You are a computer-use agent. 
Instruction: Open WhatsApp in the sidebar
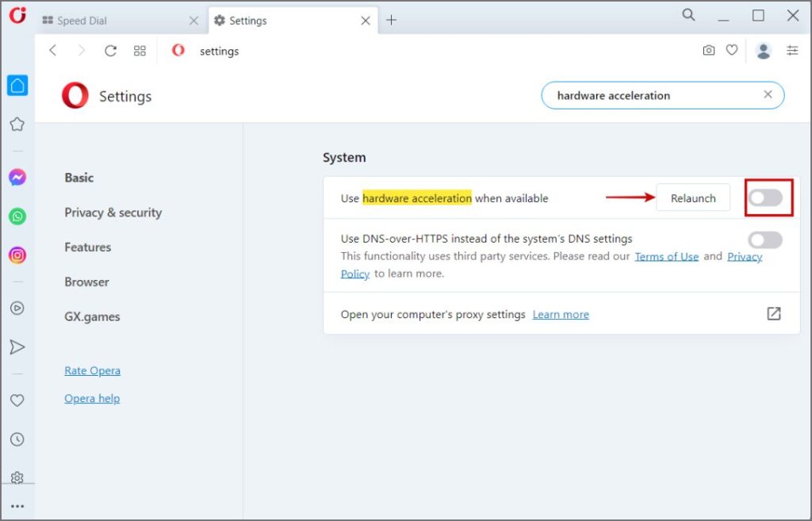point(17,216)
